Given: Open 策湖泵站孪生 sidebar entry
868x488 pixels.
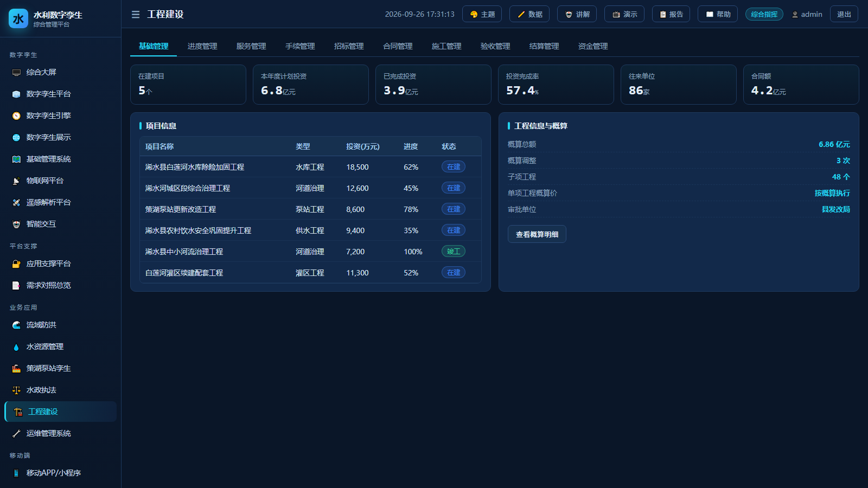Looking at the screenshot, I should pos(60,368).
